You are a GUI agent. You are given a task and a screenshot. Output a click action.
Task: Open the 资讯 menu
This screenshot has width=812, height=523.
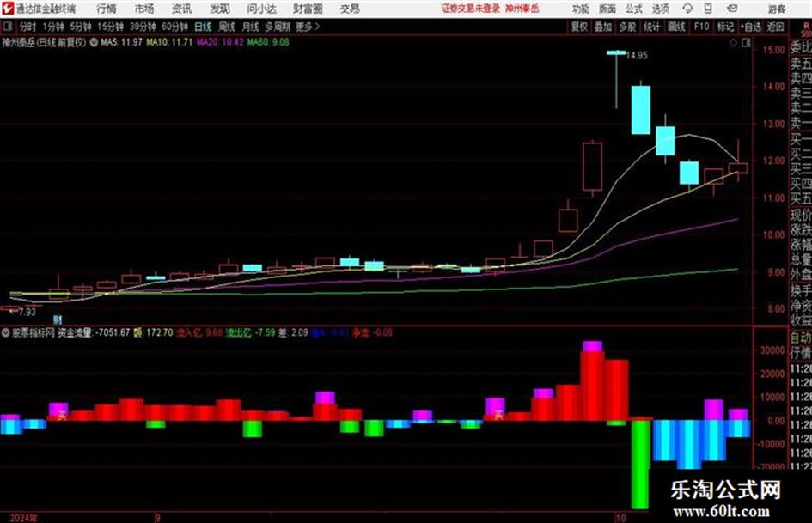pos(182,9)
